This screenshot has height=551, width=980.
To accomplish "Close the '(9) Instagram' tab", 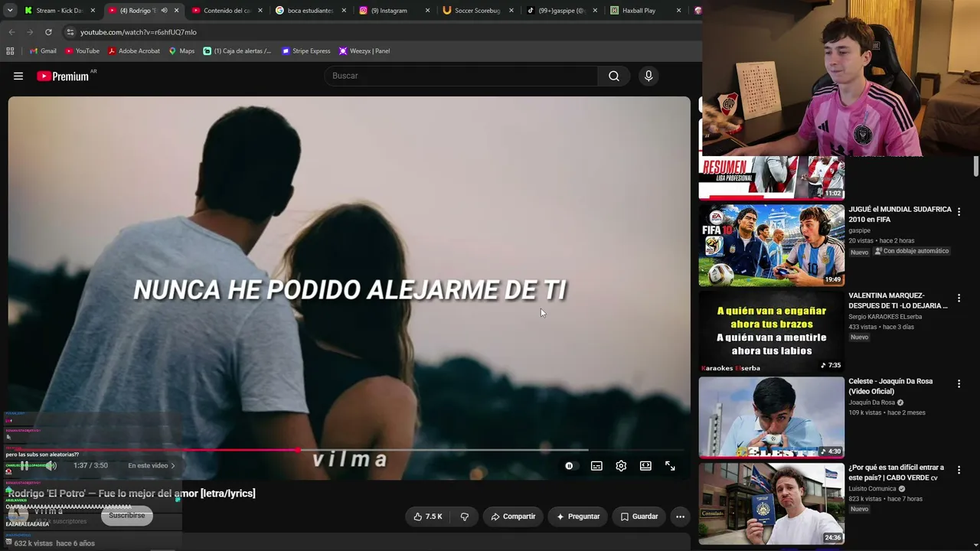I will click(x=427, y=11).
